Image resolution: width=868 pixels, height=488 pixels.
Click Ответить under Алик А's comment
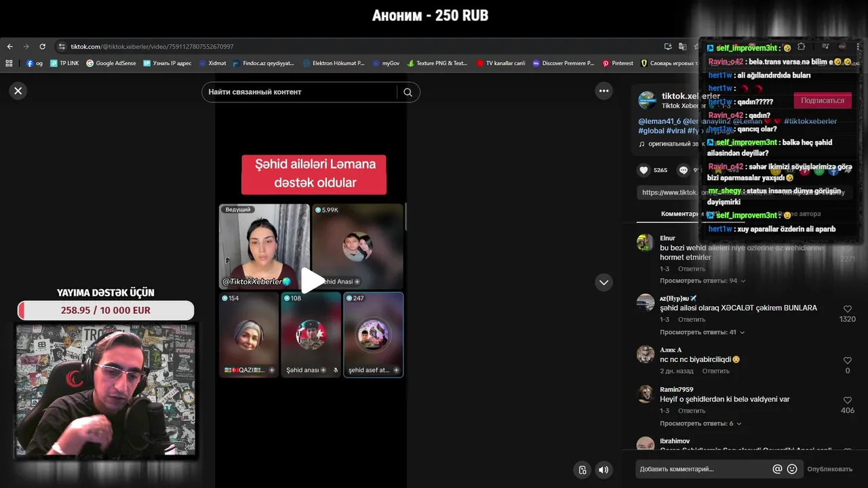716,371
